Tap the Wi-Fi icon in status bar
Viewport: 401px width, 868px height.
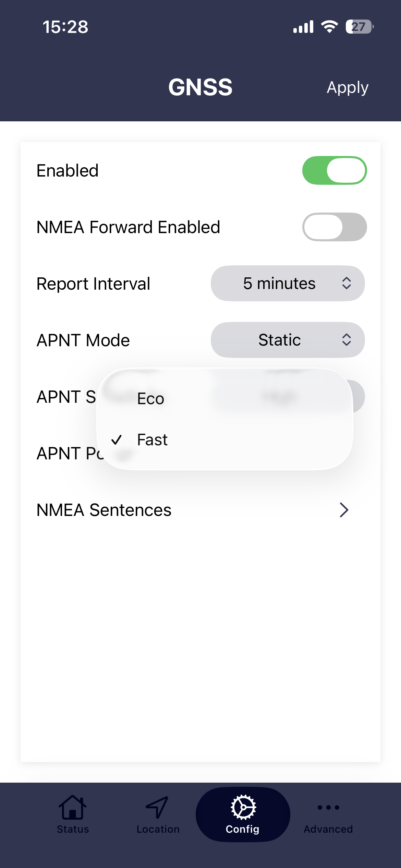click(x=329, y=27)
